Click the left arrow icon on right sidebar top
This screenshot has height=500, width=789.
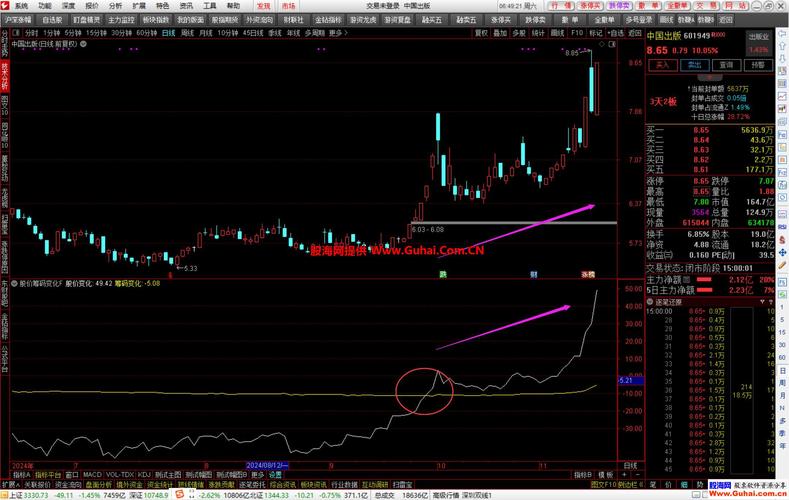[782, 33]
